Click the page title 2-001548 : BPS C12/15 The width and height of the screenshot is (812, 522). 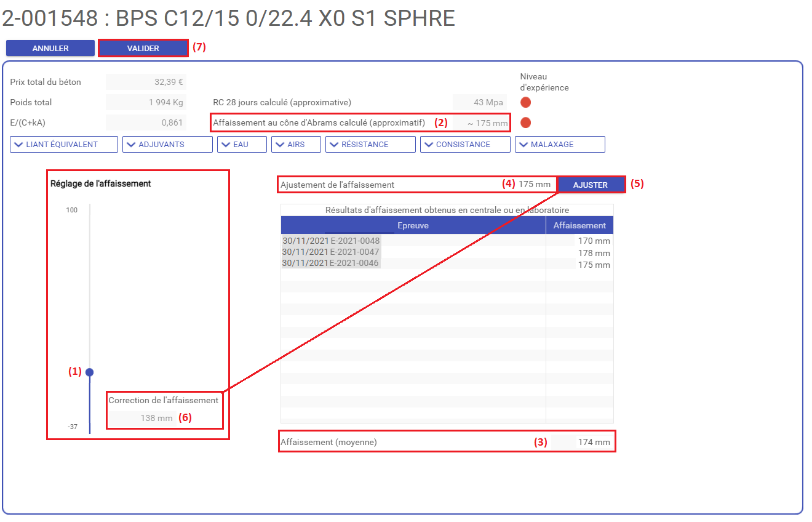point(228,18)
